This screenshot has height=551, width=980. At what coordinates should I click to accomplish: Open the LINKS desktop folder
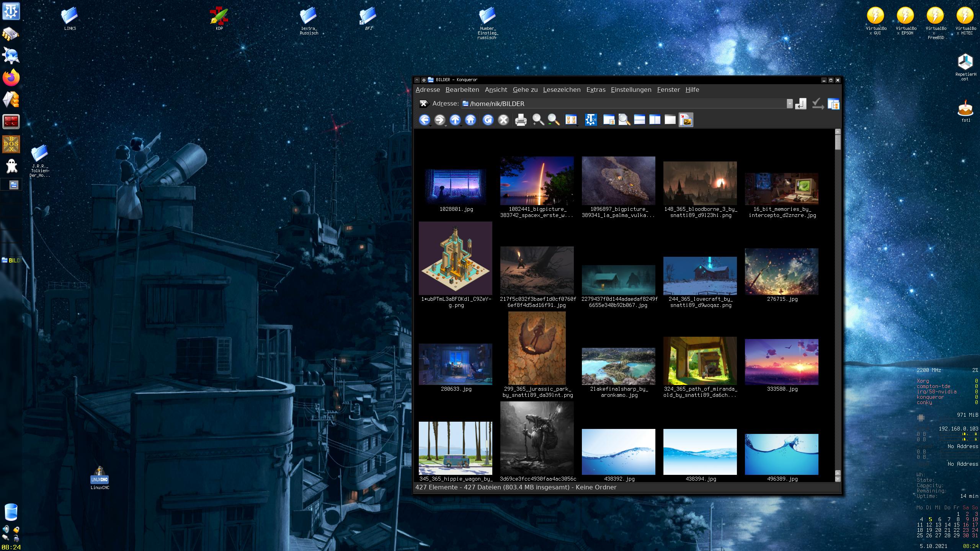(x=70, y=19)
